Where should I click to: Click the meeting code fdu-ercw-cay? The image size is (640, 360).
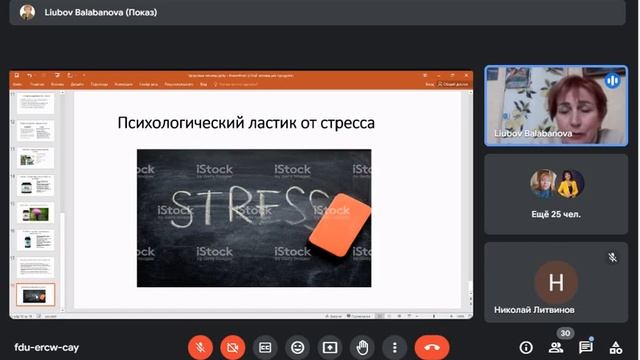tap(47, 347)
